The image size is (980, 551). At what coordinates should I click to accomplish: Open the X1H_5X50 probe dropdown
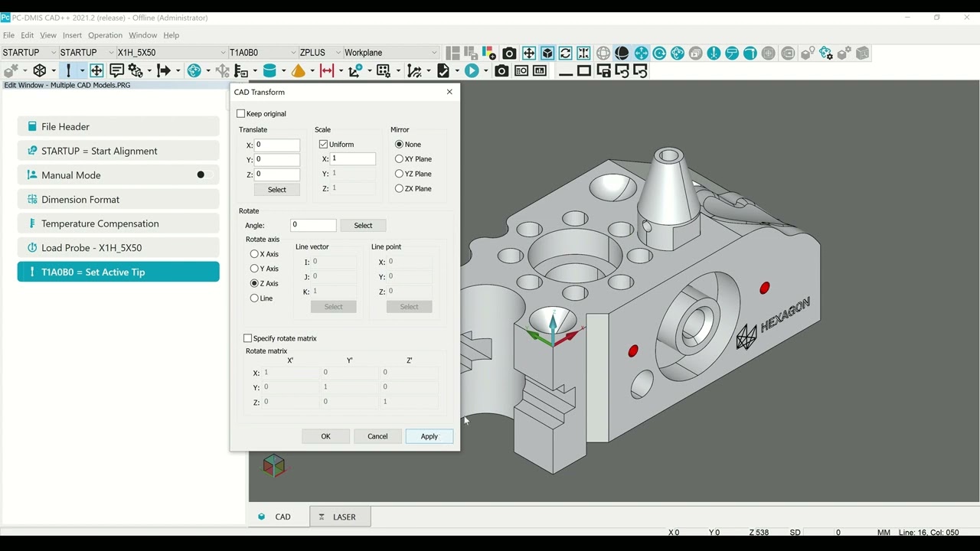coord(172,53)
